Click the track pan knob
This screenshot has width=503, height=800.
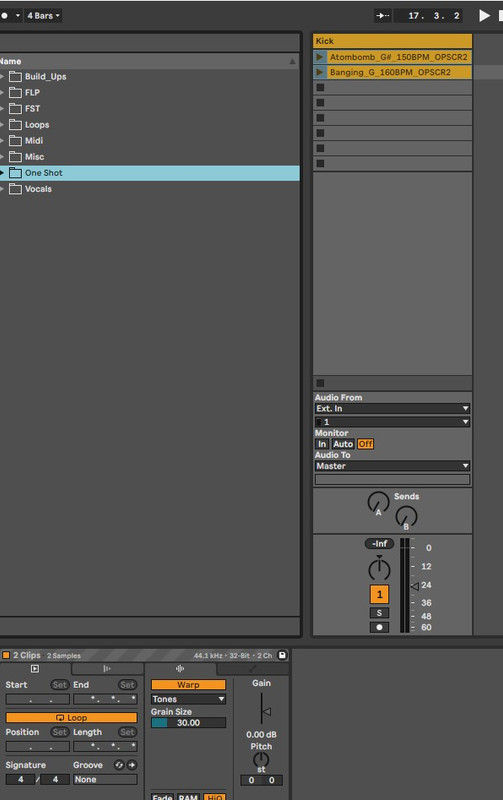click(379, 568)
